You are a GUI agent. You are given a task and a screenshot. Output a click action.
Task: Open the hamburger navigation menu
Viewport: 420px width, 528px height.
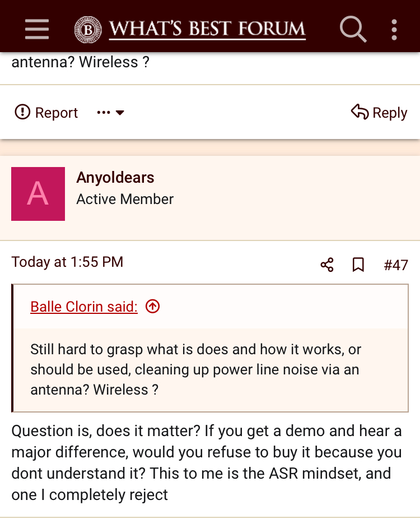coord(37,29)
